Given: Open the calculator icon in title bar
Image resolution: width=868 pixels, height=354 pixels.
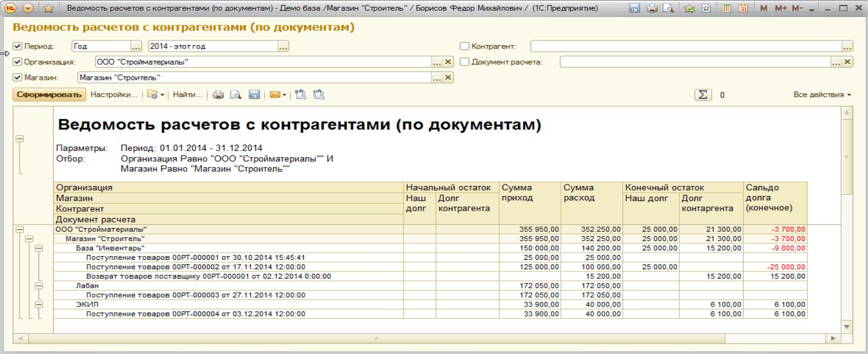Looking at the screenshot, I should [x=727, y=8].
